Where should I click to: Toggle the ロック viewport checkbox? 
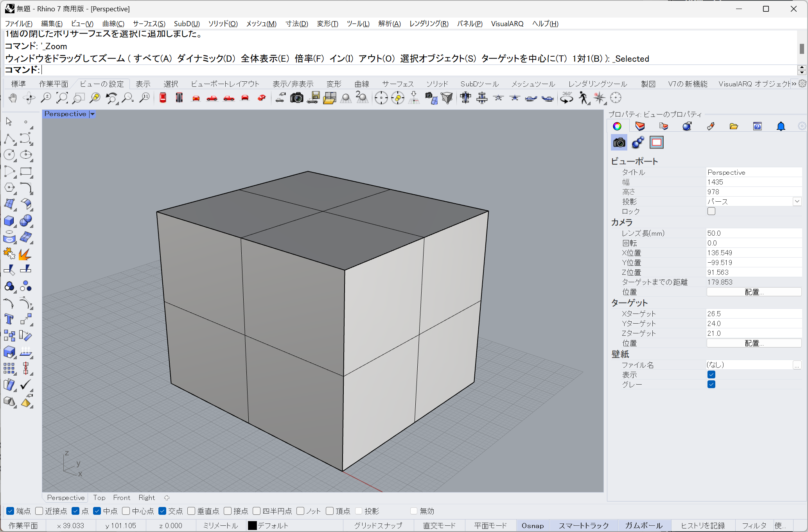click(711, 211)
